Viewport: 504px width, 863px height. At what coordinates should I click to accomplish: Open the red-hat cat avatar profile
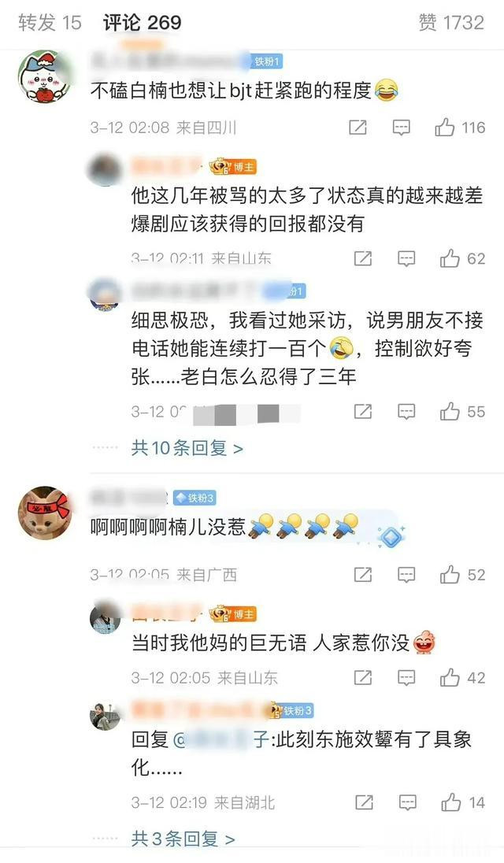[45, 76]
